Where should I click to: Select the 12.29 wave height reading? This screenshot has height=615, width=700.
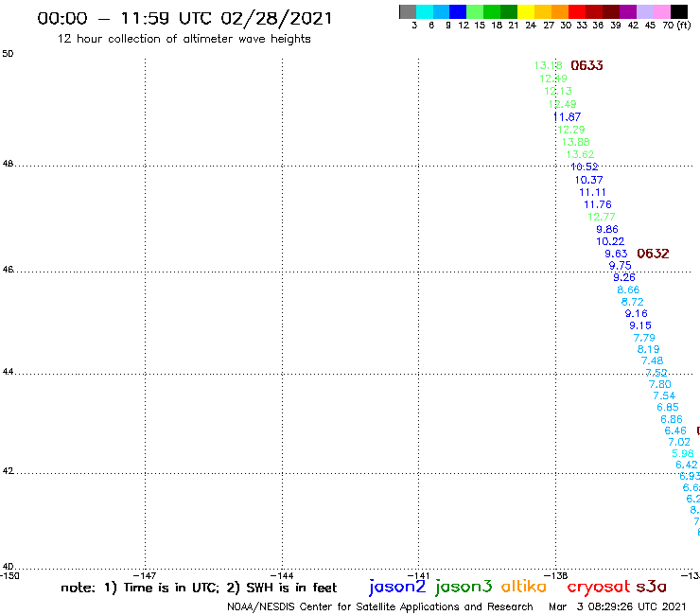tap(571, 130)
